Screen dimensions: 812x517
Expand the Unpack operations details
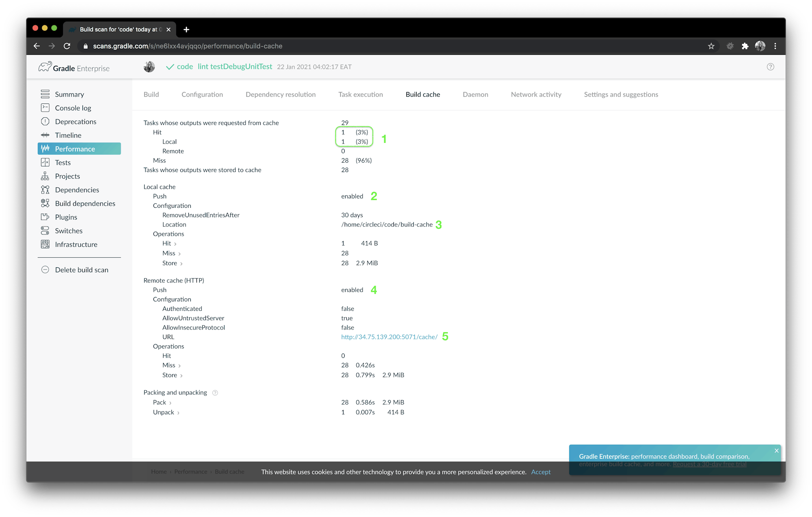coord(166,412)
